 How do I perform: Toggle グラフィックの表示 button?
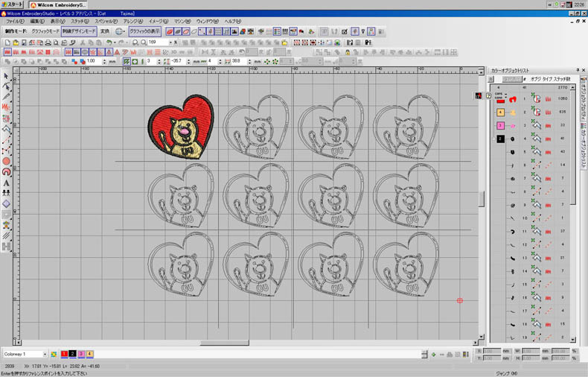[x=144, y=31]
